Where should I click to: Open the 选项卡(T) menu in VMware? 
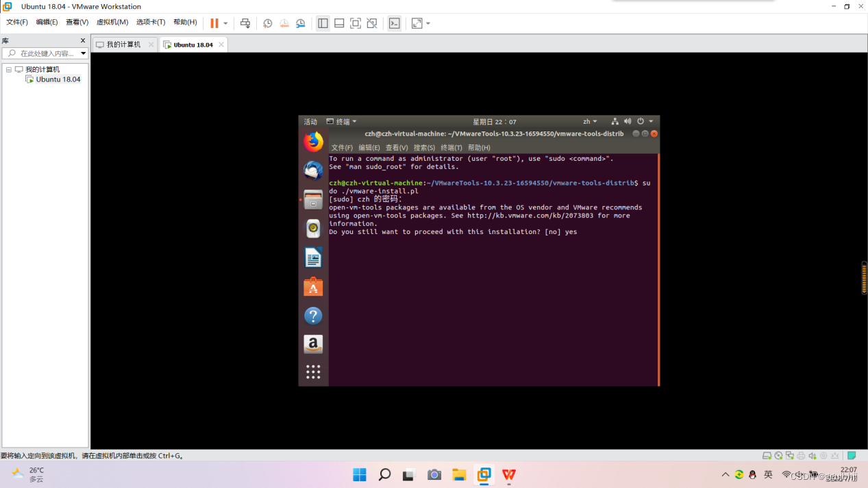pyautogui.click(x=151, y=23)
